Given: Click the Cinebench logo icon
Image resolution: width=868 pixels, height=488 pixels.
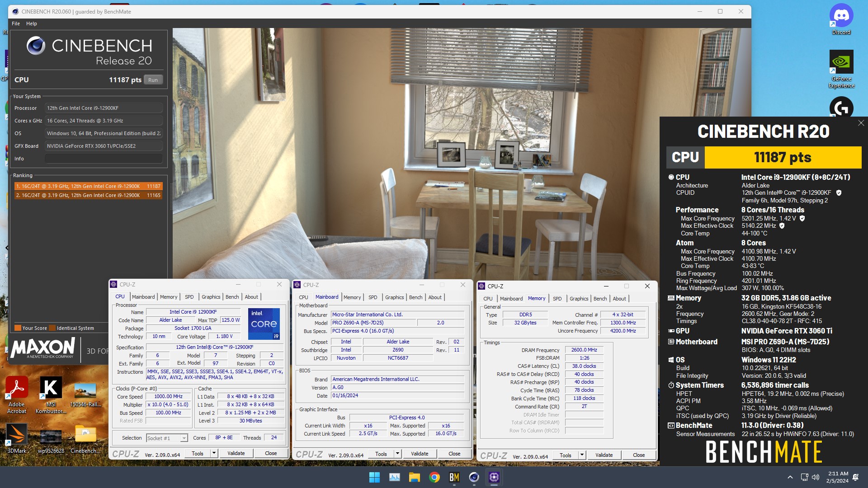Looking at the screenshot, I should tap(36, 46).
